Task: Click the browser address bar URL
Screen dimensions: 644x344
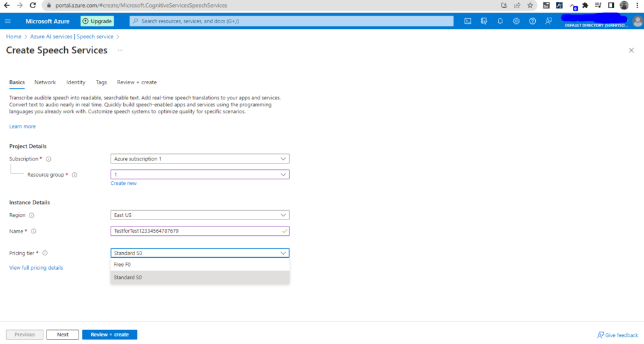Action: 142,5
